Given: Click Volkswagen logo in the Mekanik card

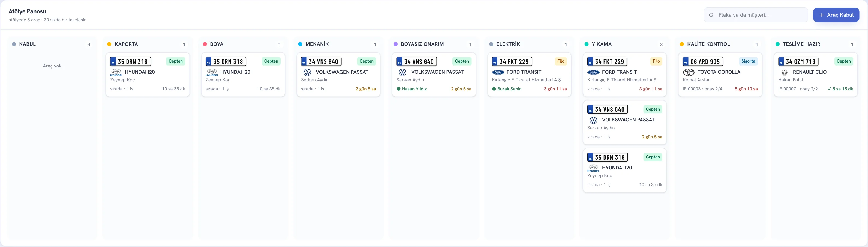Looking at the screenshot, I should point(307,72).
